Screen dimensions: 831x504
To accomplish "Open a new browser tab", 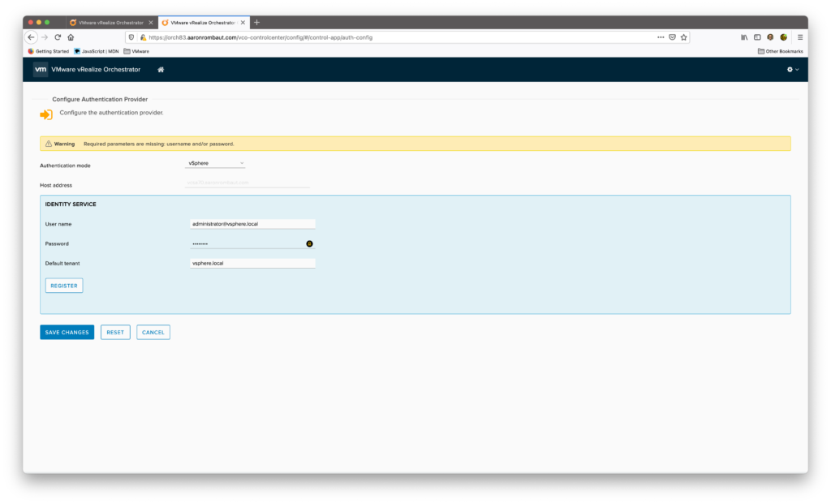I will [x=257, y=22].
